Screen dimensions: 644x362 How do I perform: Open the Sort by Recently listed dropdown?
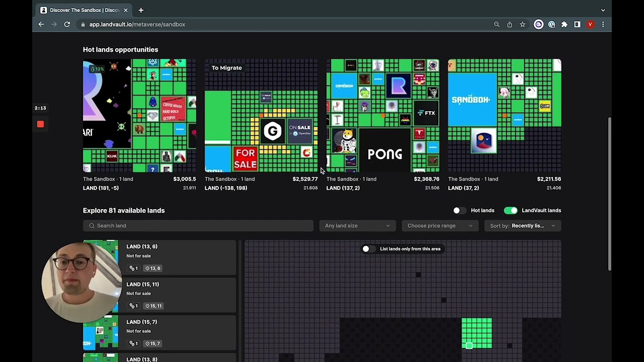pos(523,226)
